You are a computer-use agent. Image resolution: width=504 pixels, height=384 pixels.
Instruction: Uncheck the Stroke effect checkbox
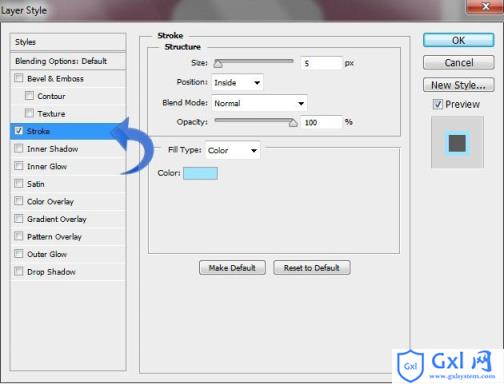click(x=19, y=131)
